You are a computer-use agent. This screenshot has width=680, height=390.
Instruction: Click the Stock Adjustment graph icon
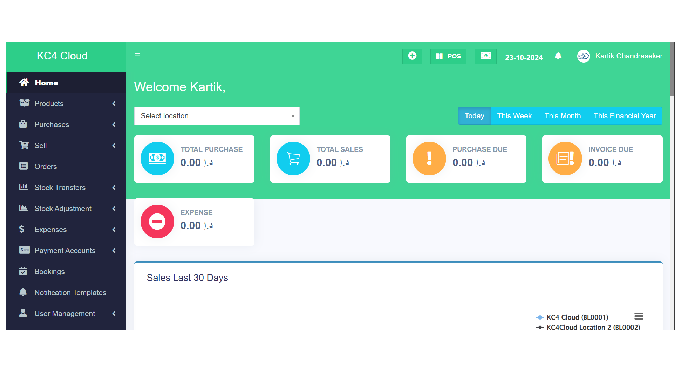(x=23, y=208)
